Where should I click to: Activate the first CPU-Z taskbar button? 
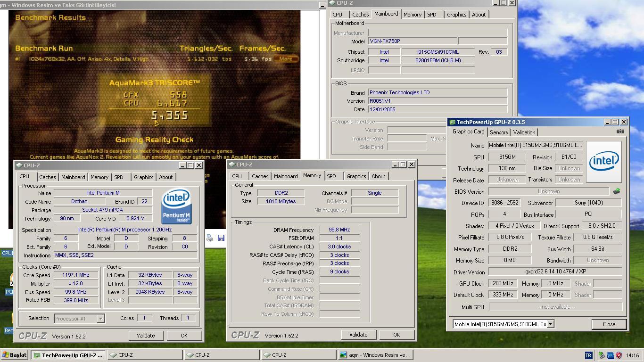(x=145, y=355)
